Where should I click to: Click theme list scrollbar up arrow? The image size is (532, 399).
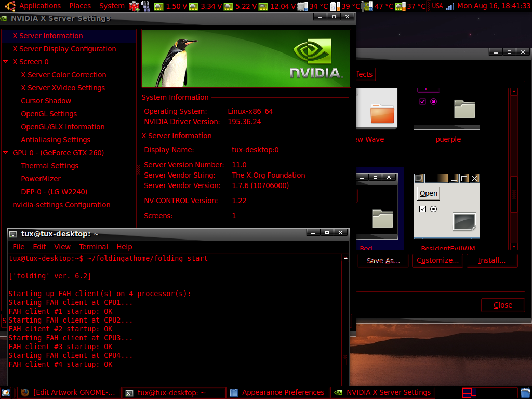(x=514, y=92)
